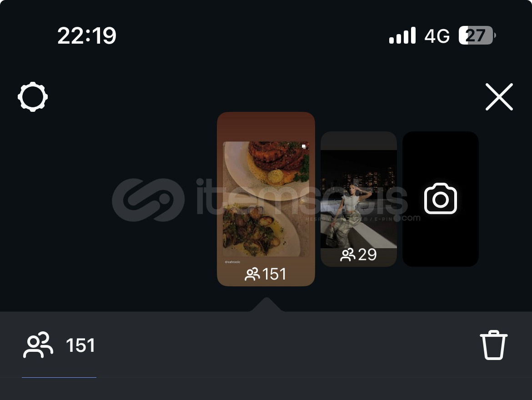Tap the multi-photo indicator on food story
This screenshot has height=400, width=532.
(x=304, y=146)
